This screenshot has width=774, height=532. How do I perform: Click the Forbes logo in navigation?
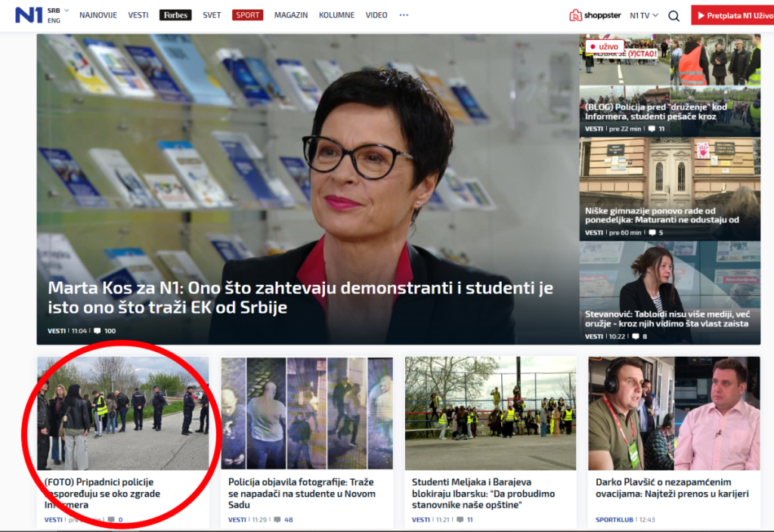pyautogui.click(x=175, y=15)
